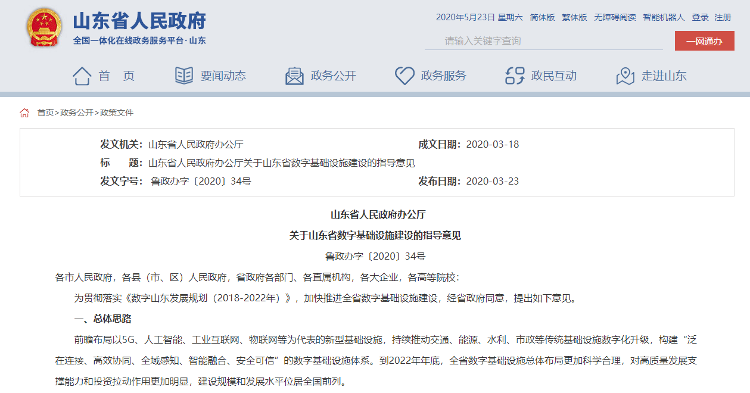
Task: Click the 注册 register link
Action: 723,17
